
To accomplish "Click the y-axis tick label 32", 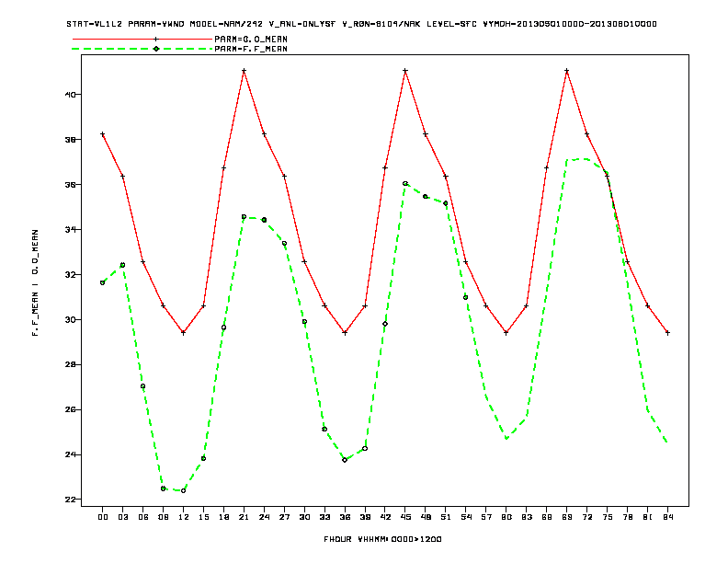I will (x=70, y=274).
